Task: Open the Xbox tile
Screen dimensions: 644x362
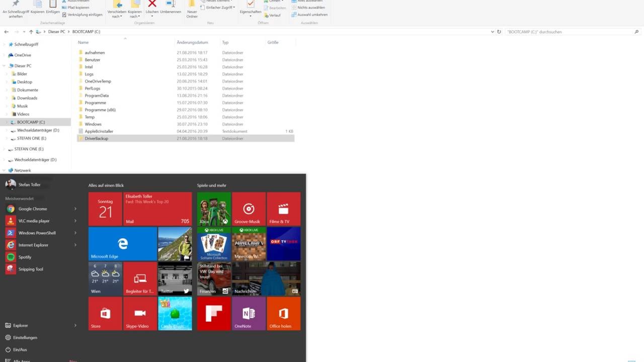Action: pyautogui.click(x=214, y=209)
